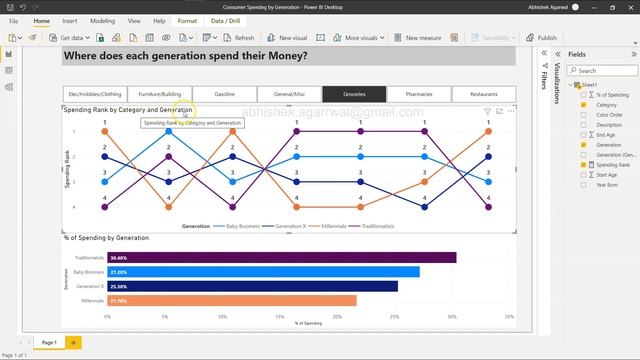Uncheck the Category field

[x=583, y=105]
